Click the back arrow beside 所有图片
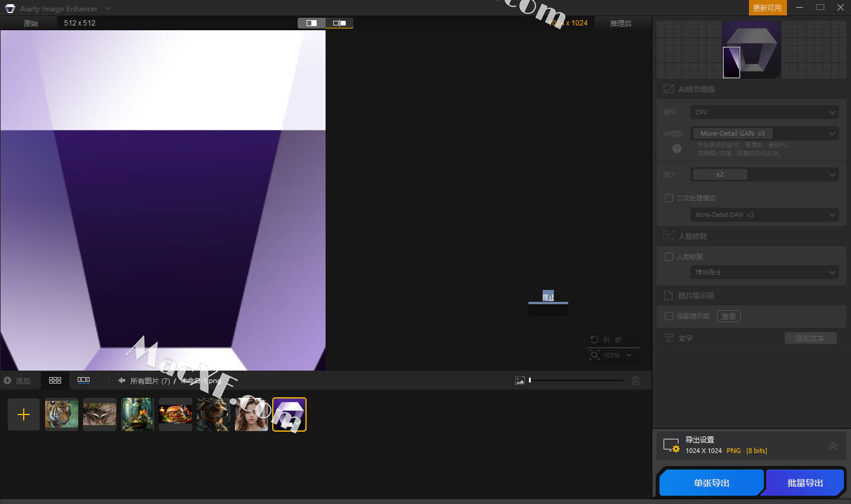851x504 pixels. [122, 381]
